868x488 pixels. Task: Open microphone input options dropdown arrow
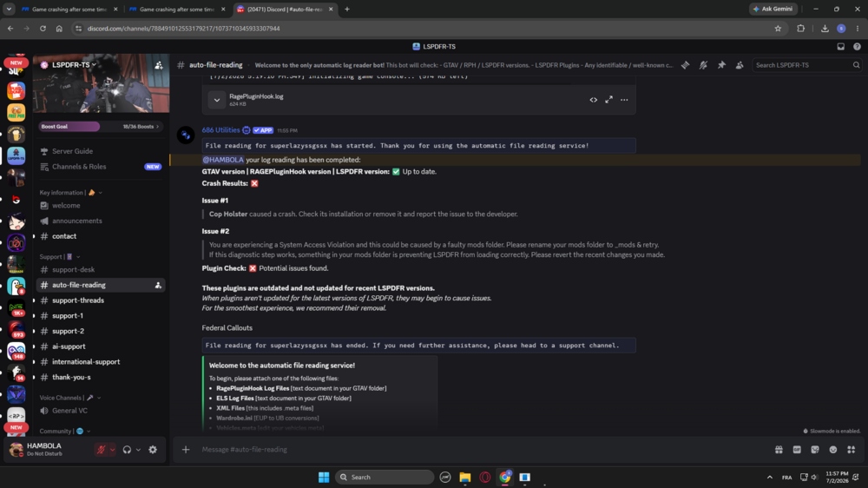point(112,450)
